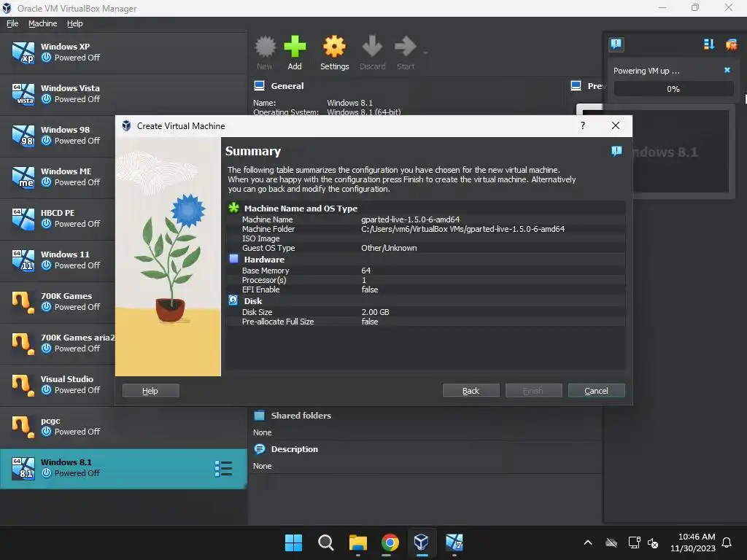This screenshot has width=747, height=560.
Task: Click the Description section header
Action: click(x=295, y=449)
